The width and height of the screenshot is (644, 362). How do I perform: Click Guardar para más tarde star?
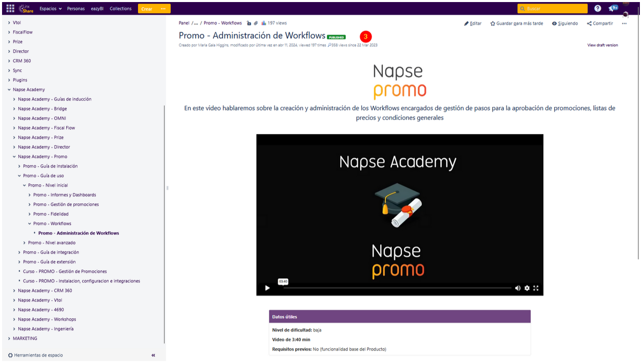517,23
